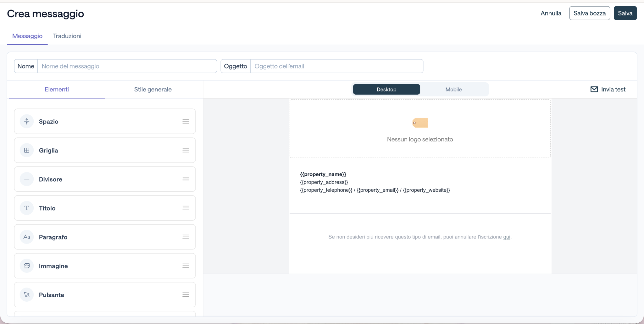Click the Griglia label text
The height and width of the screenshot is (324, 644).
pyautogui.click(x=48, y=150)
